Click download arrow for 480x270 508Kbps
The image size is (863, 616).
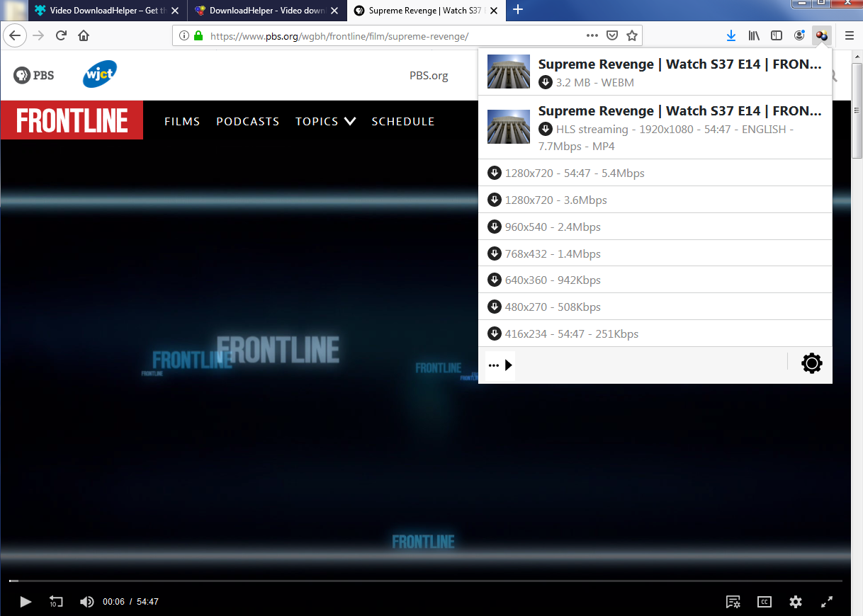(495, 307)
